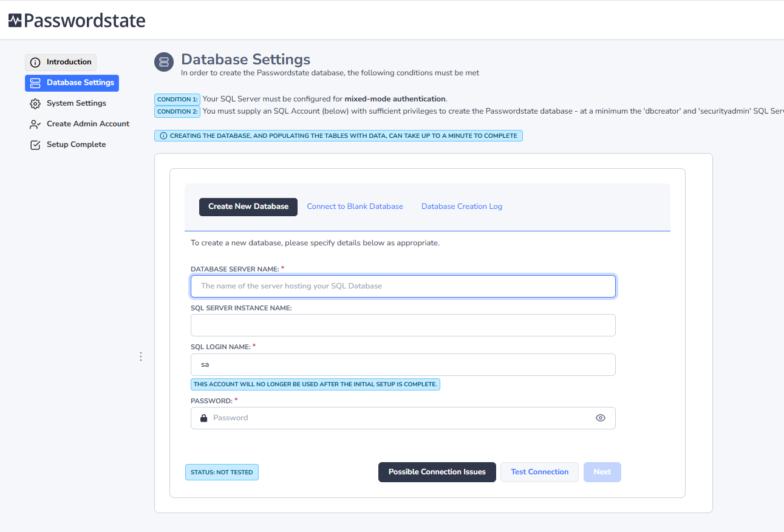Click the Database Settings page heading
784x532 pixels.
(246, 59)
